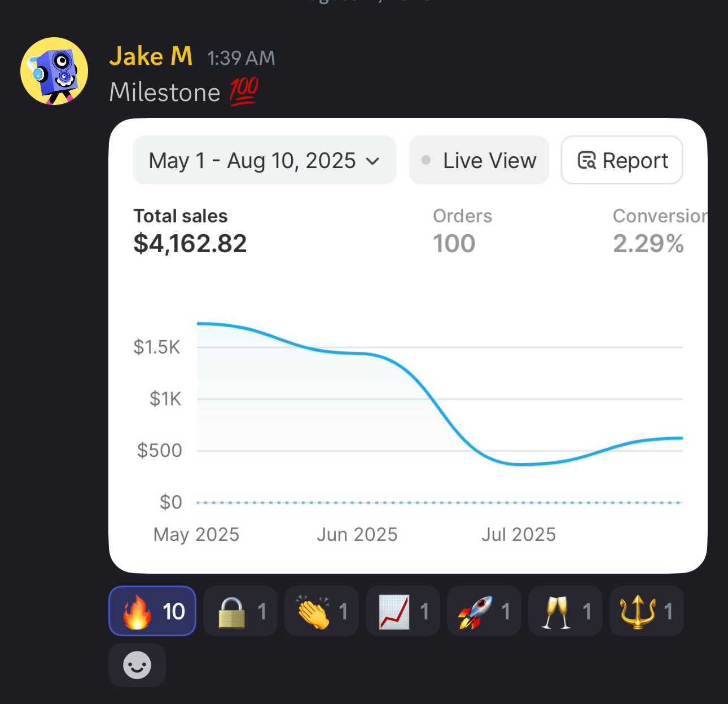728x704 pixels.
Task: React with the chart increasing emoji
Action: click(x=403, y=611)
